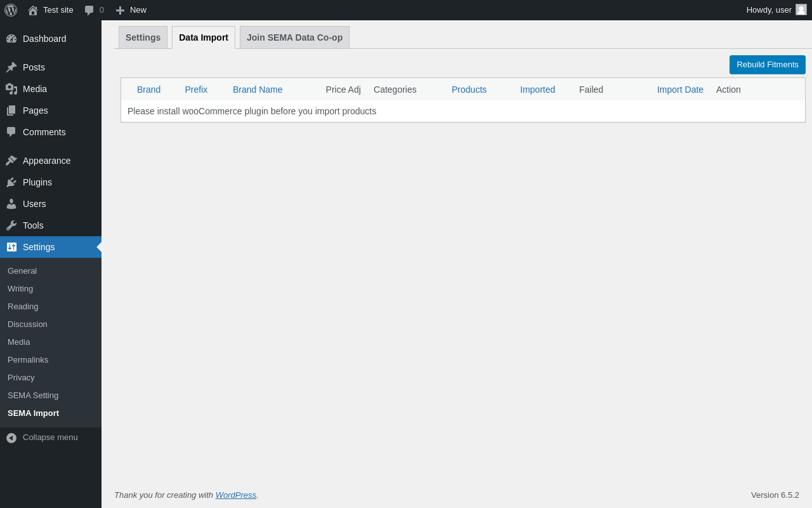This screenshot has height=508, width=812.
Task: Click the Test site name link
Action: coord(58,10)
